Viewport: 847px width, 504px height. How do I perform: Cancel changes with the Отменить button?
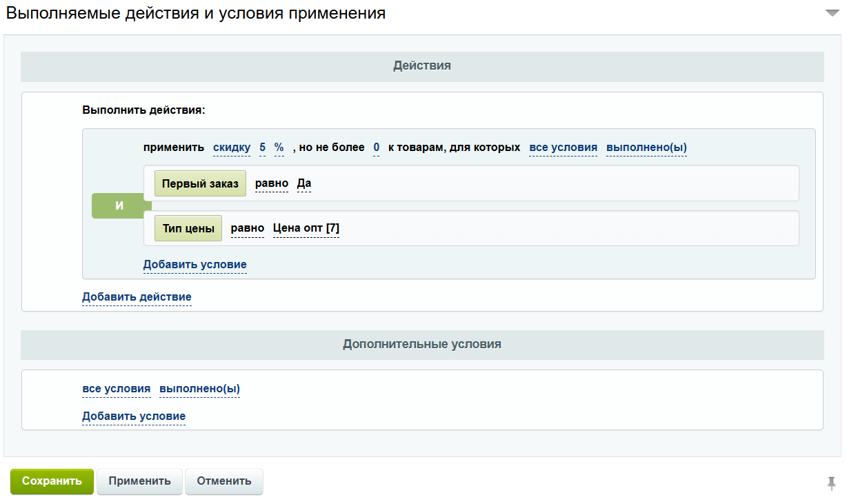coord(224,481)
